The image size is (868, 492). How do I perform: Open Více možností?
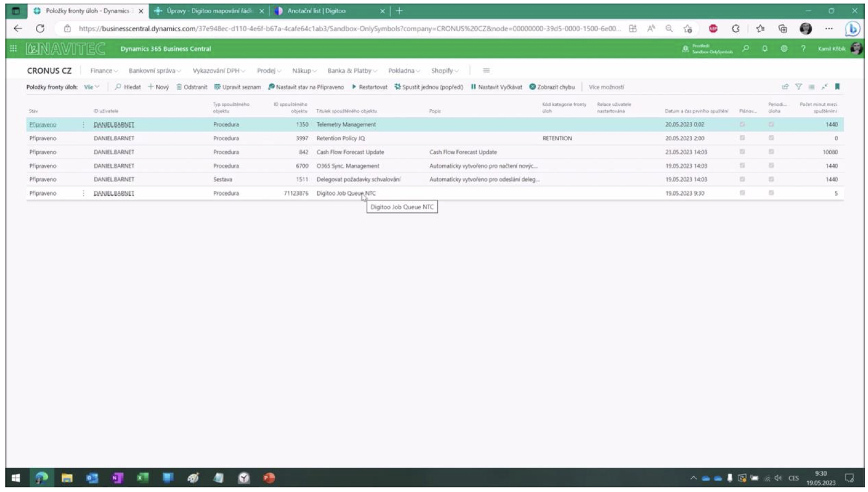coord(606,87)
